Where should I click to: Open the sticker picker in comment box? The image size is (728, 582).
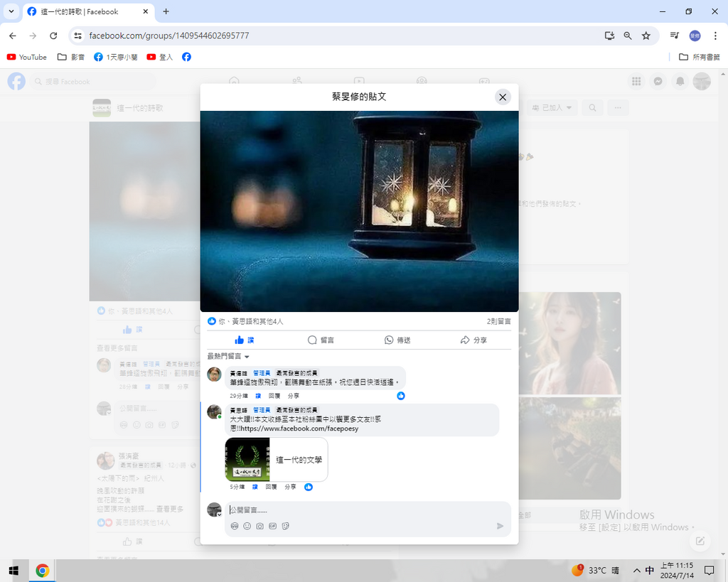coord(286,527)
